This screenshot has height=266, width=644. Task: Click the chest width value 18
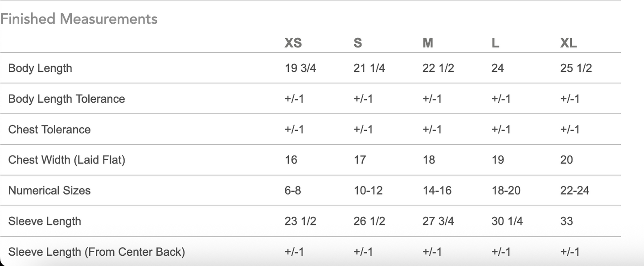[429, 160]
